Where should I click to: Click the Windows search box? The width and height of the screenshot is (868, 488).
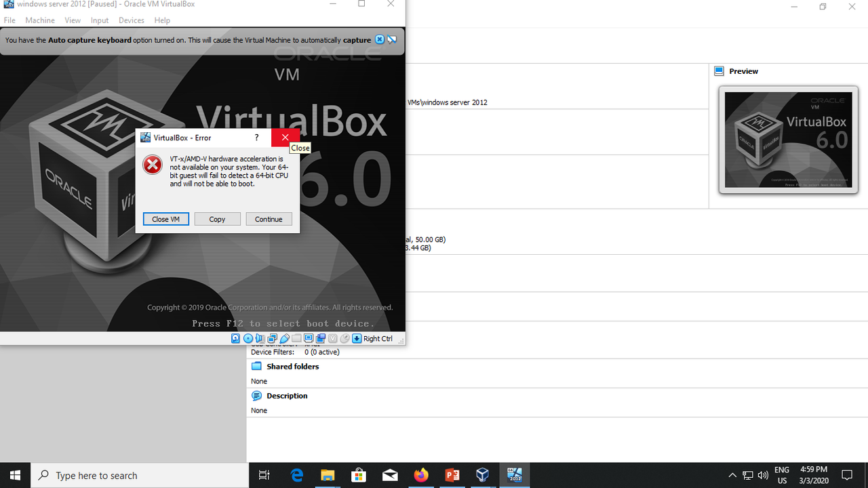140,475
